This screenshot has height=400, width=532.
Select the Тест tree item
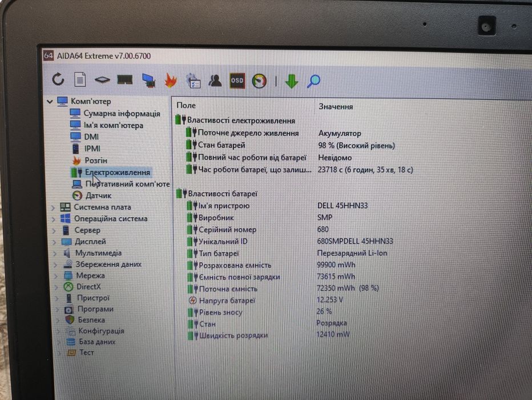pyautogui.click(x=80, y=353)
